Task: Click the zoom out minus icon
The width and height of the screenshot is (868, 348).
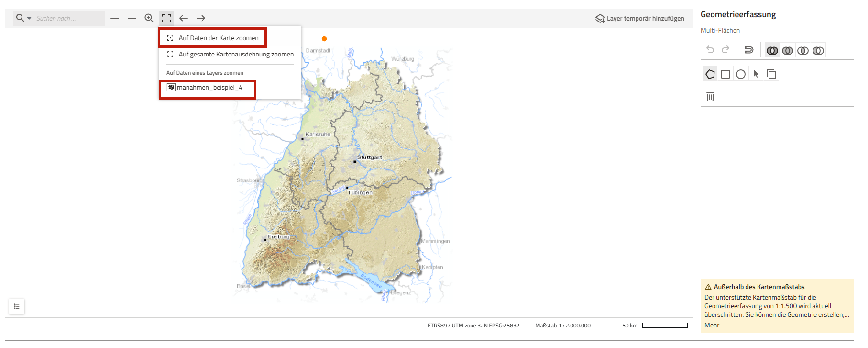Action: click(115, 18)
